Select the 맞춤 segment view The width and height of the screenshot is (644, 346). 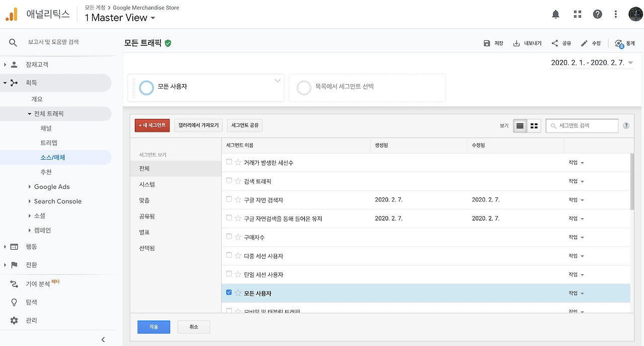tap(176, 200)
